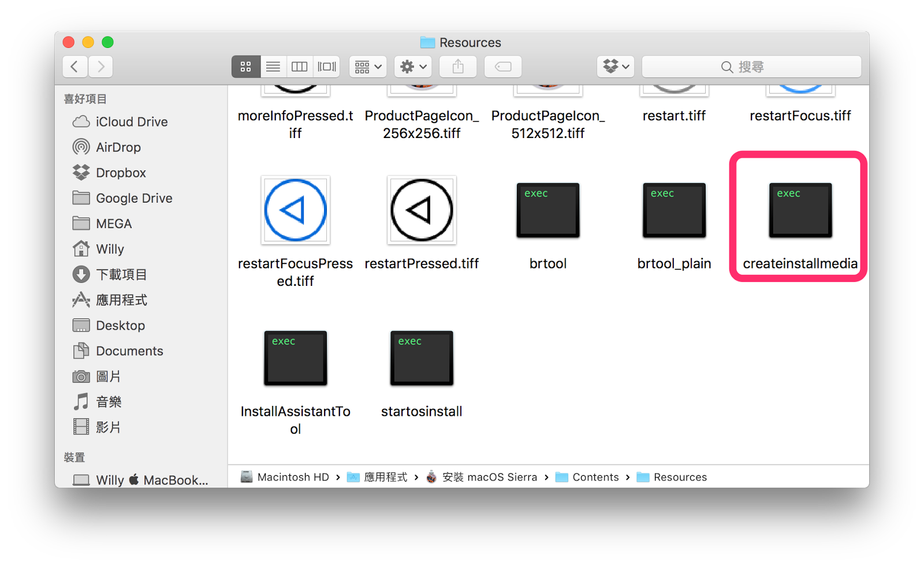Select restartPressed.tiff file icon
Viewport: 924px width, 566px height.
[422, 210]
